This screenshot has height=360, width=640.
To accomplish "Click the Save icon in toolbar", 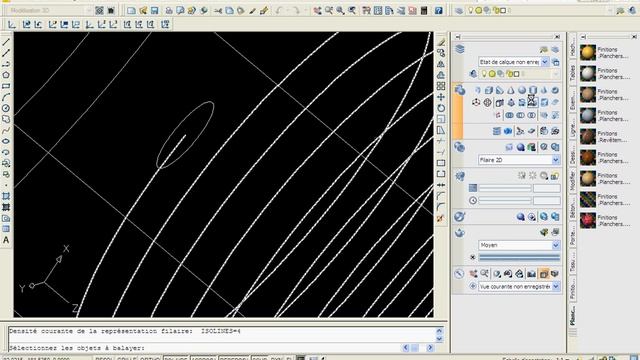I will click(x=154, y=11).
